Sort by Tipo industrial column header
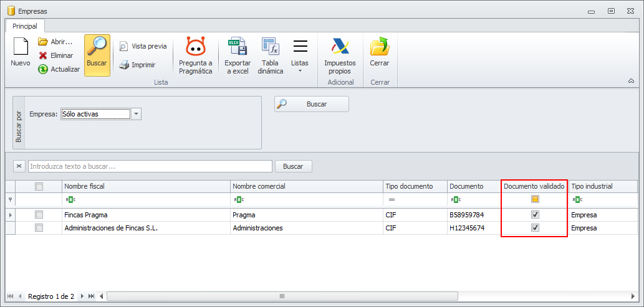The image size is (644, 307). (x=603, y=186)
